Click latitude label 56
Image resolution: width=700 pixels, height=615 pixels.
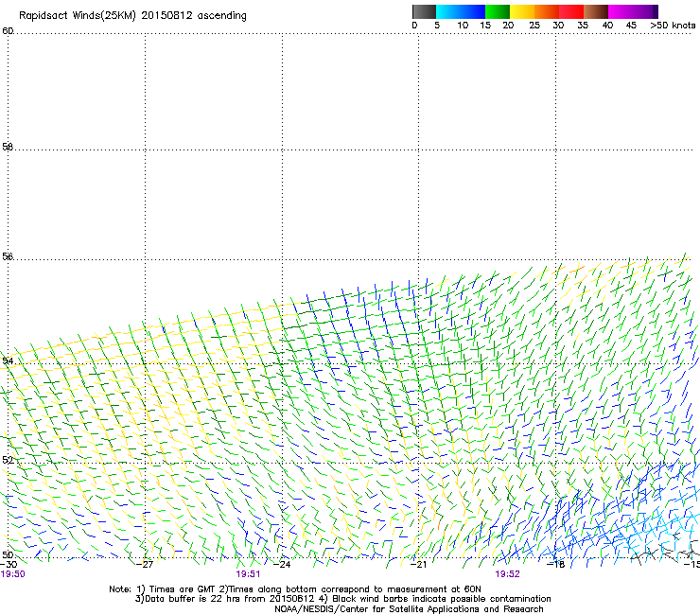coord(8,256)
